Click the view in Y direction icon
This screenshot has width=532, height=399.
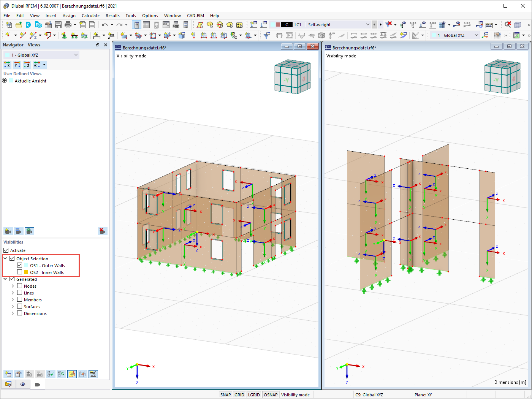click(17, 65)
